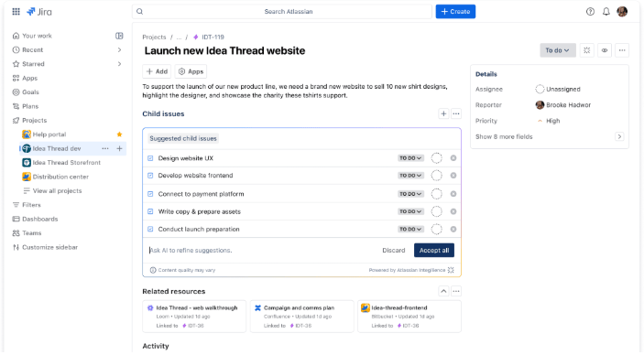Image resolution: width=644 pixels, height=355 pixels.
Task: Click the plus next to Idea Thread dev
Action: tap(119, 148)
